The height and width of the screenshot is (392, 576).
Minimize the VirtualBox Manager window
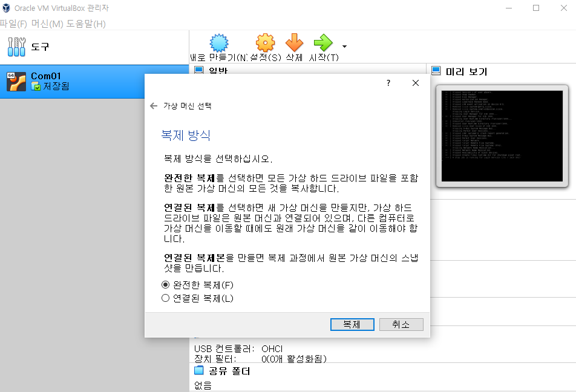[x=509, y=8]
